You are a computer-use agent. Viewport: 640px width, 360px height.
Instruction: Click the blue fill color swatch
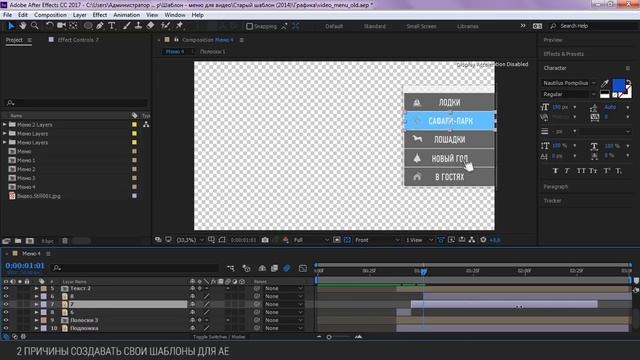618,85
